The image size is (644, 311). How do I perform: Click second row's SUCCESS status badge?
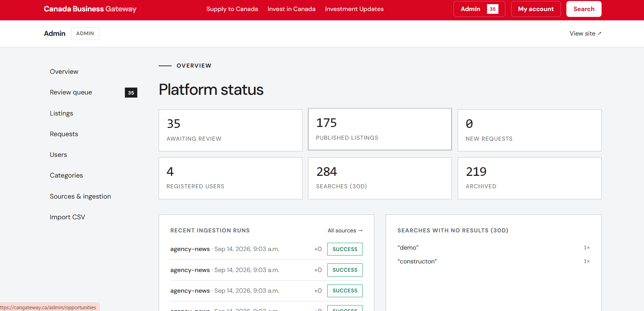click(x=345, y=270)
